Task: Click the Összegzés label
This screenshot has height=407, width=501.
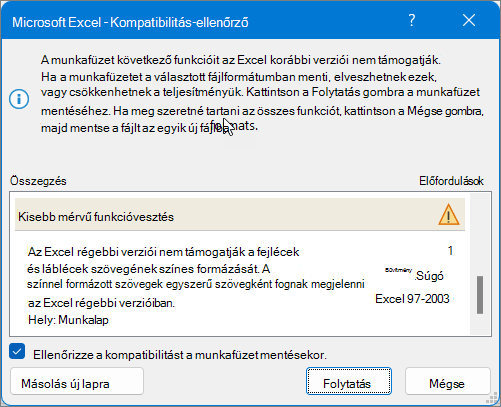Action: (38, 181)
